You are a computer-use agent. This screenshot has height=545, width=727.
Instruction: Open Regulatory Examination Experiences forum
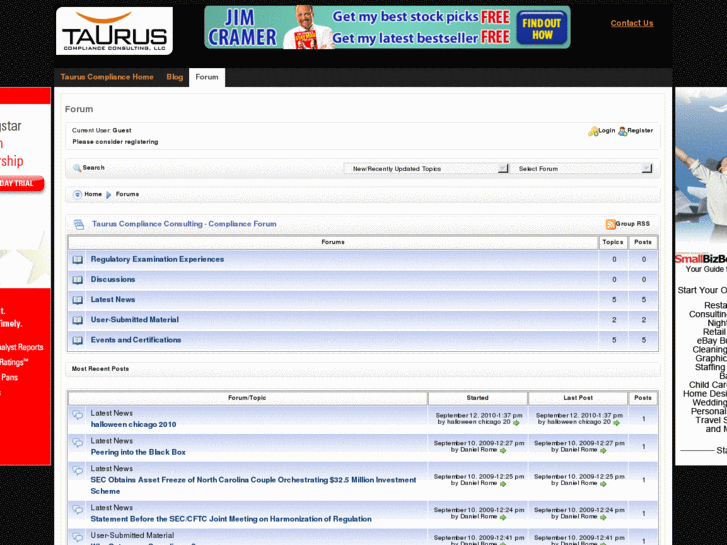point(157,259)
